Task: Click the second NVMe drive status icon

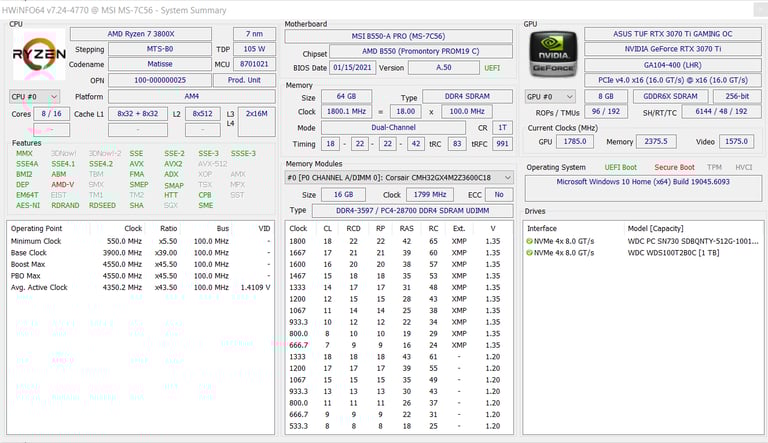Action: coord(529,253)
